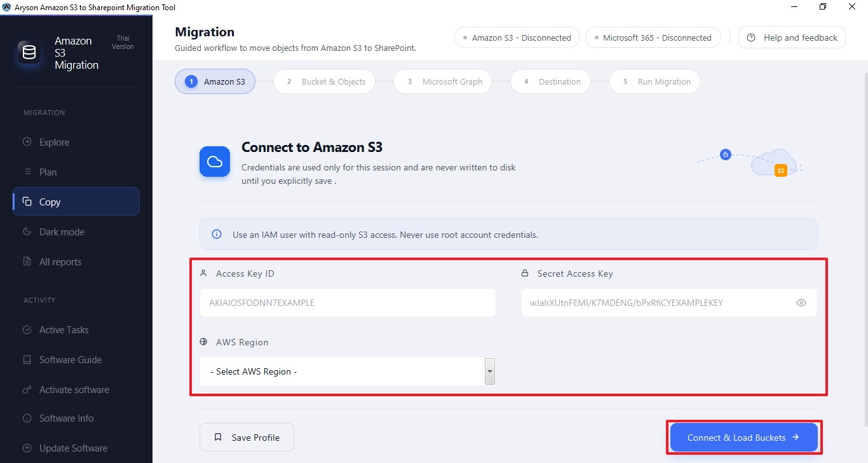Click the "Access Key ID" label
This screenshot has width=868, height=463.
[245, 273]
